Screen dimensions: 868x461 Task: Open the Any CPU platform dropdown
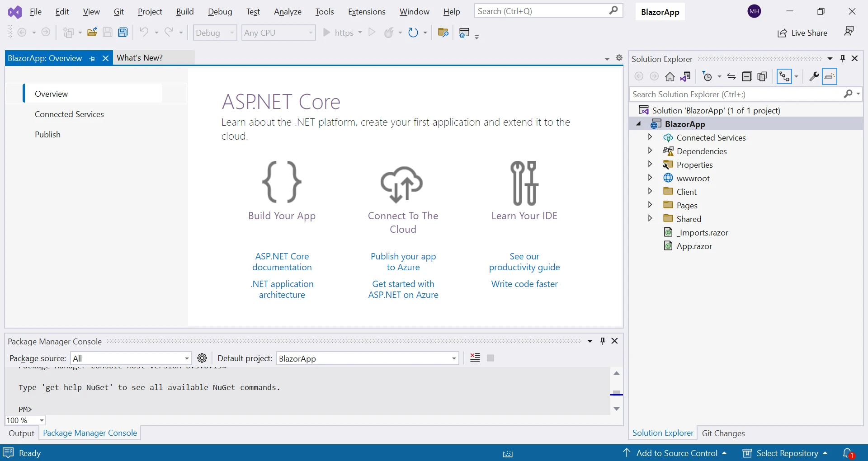pyautogui.click(x=278, y=33)
